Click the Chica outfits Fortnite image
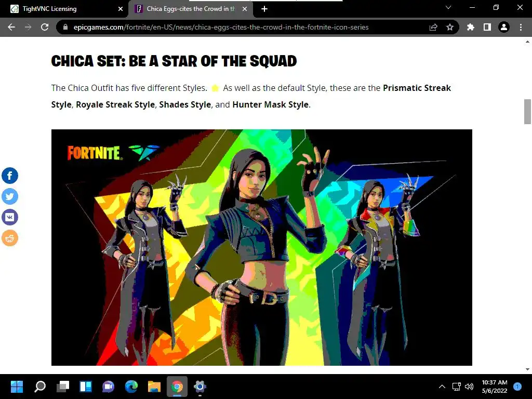 tap(262, 247)
